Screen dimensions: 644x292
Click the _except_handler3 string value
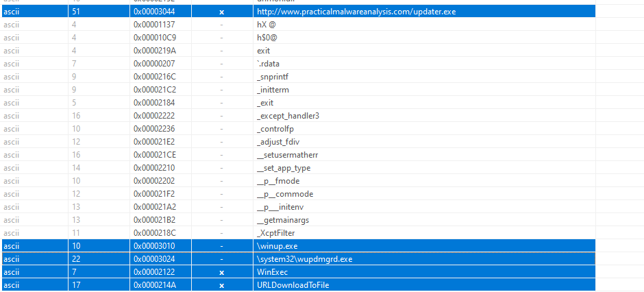(287, 116)
